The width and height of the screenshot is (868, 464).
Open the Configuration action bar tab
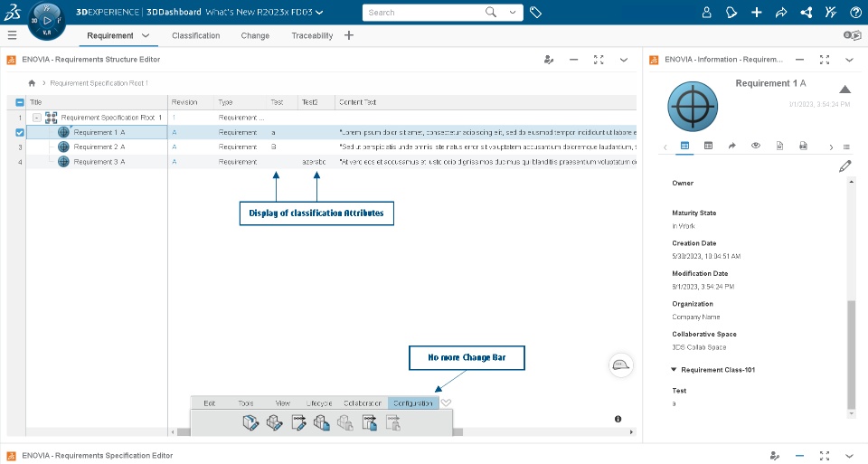413,403
